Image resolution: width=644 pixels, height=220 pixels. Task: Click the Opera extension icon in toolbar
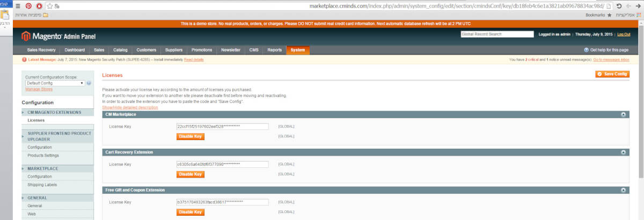(x=39, y=6)
